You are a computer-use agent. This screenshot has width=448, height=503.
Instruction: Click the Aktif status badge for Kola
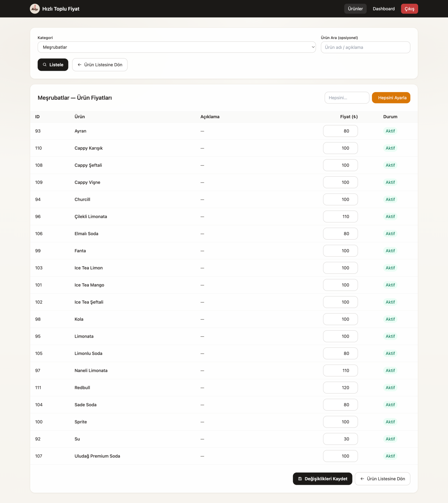coord(390,319)
